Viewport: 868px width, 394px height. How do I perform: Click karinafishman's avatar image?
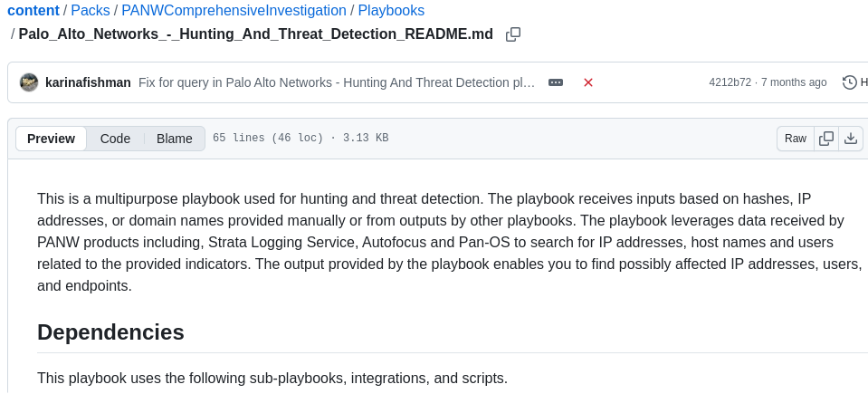pos(29,82)
